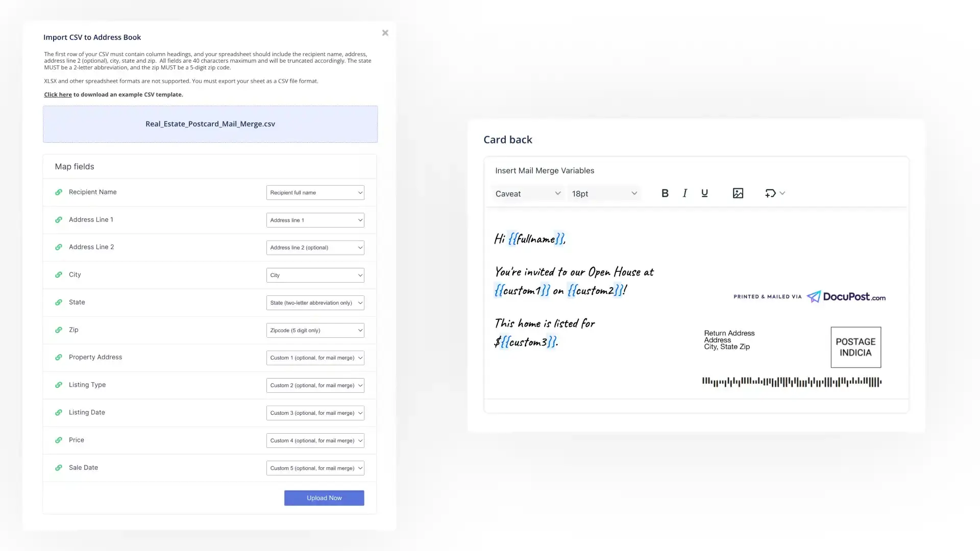Open Custom 5 mapping dropdown for Sale Date
980x551 pixels.
click(315, 468)
